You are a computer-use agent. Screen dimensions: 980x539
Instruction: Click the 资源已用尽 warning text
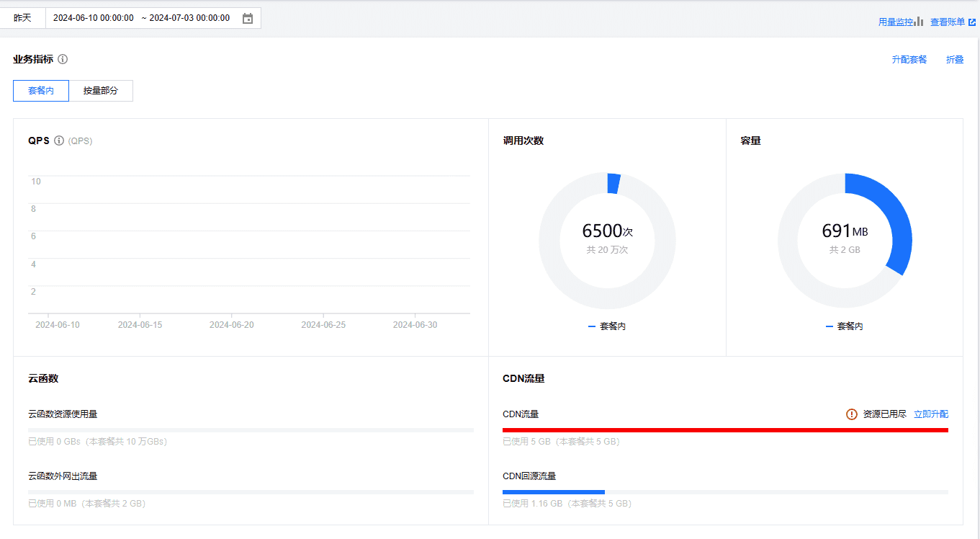[885, 414]
